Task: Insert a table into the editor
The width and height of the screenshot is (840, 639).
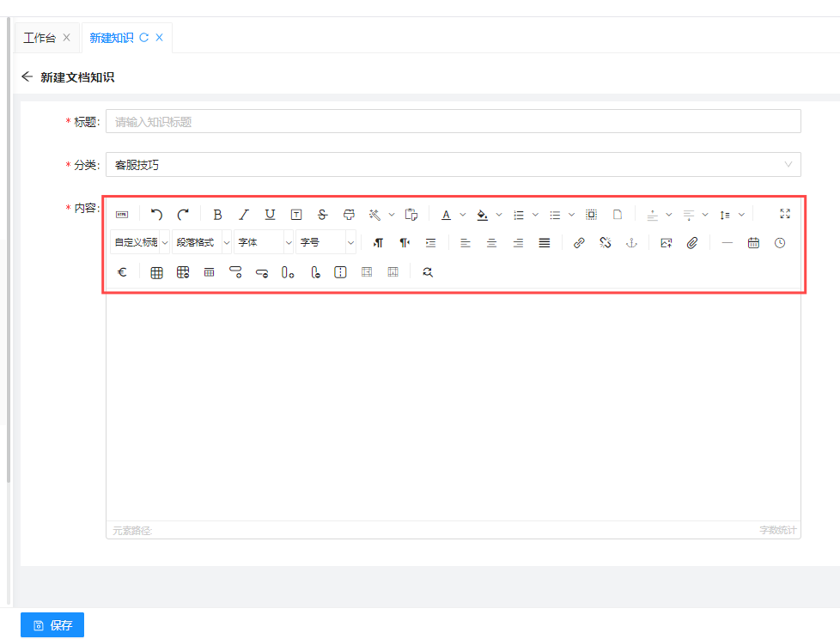Action: pos(156,272)
